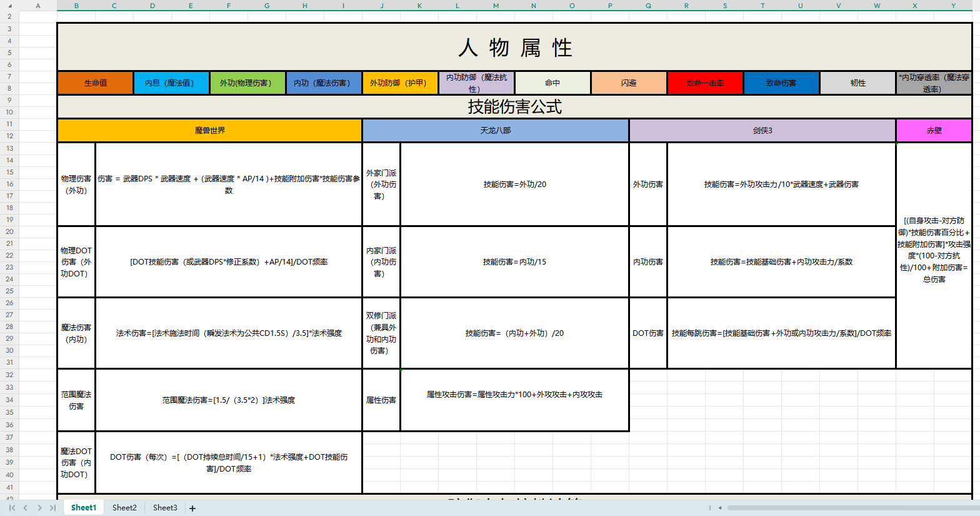Select the 双修门派 label cell

381,333
